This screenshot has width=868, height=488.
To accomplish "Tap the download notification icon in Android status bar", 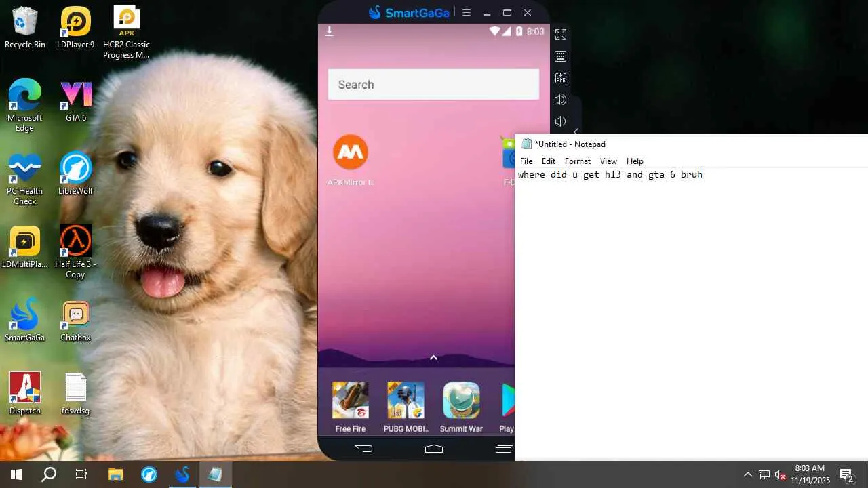I will tap(330, 31).
